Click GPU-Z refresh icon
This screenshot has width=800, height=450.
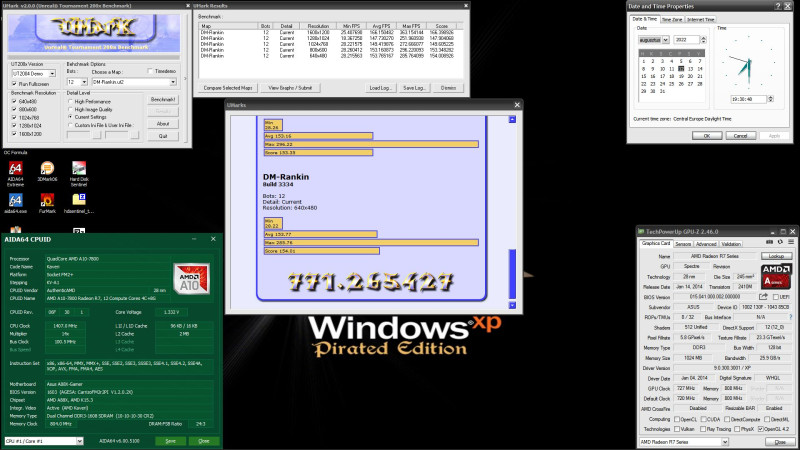[780, 242]
